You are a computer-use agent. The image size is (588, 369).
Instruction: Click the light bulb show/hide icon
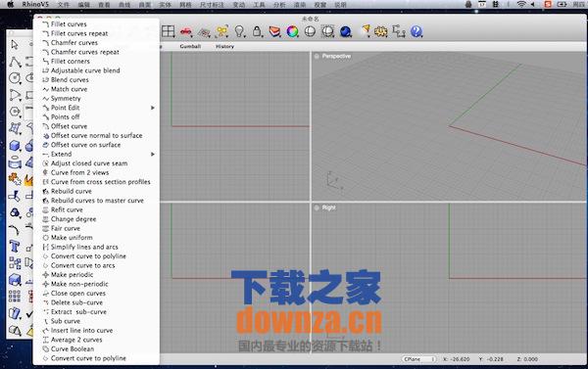pos(239,31)
